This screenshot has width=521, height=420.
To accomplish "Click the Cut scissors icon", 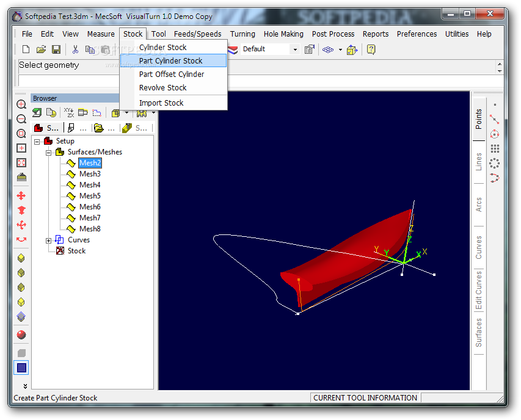I will [x=75, y=49].
